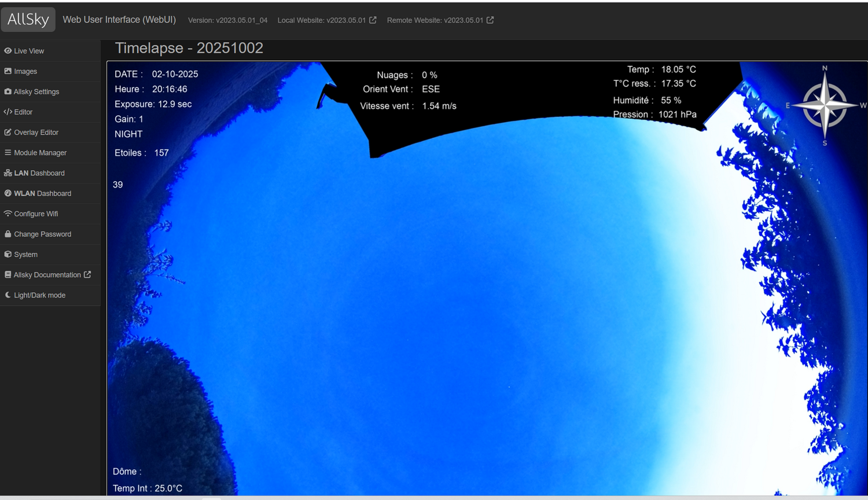
Task: Click the time value 20:16:46
Action: [170, 89]
